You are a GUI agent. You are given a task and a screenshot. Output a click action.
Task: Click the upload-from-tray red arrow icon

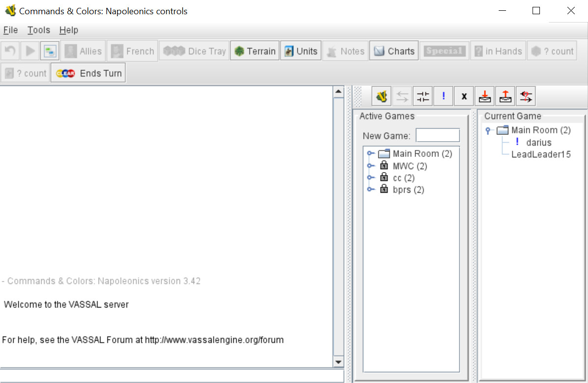point(505,96)
